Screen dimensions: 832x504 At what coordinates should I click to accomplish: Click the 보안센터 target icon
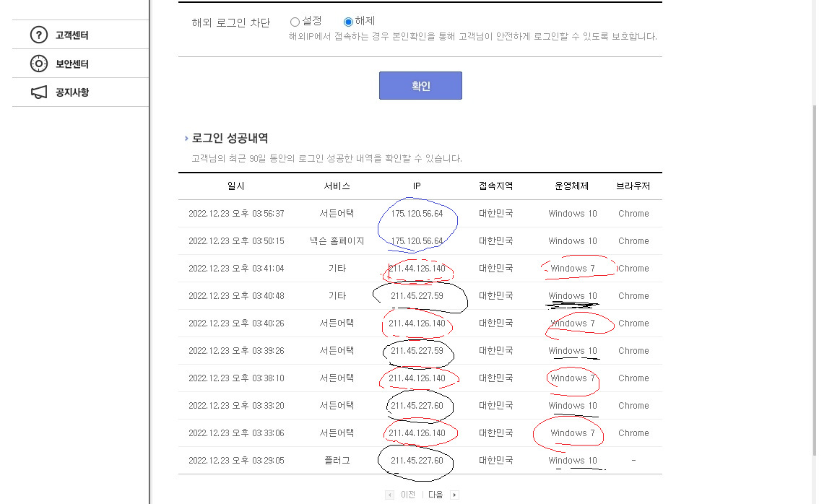click(x=39, y=64)
